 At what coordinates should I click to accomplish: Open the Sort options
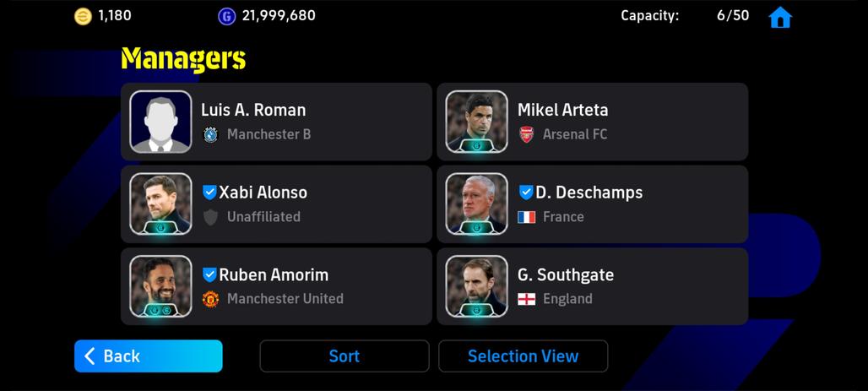[x=344, y=356]
